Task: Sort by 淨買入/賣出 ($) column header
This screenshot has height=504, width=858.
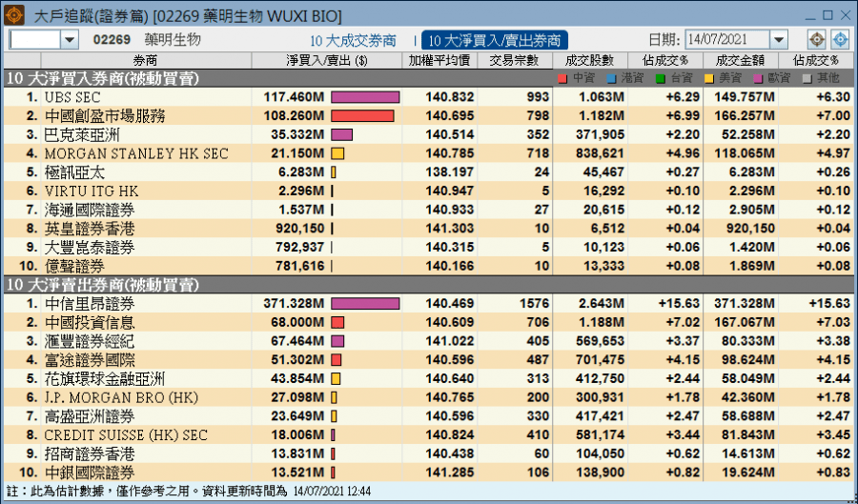Action: click(x=326, y=60)
